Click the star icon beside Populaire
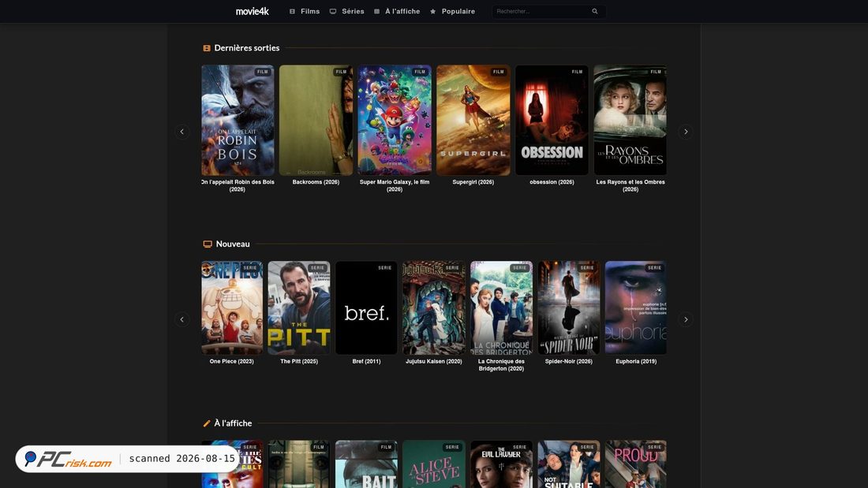 (433, 11)
